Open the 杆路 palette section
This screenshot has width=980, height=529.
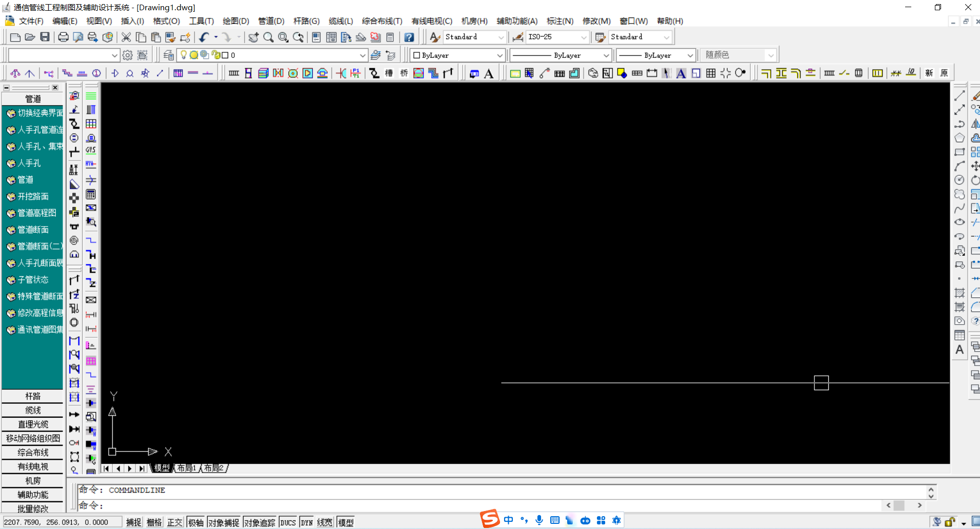(x=33, y=396)
